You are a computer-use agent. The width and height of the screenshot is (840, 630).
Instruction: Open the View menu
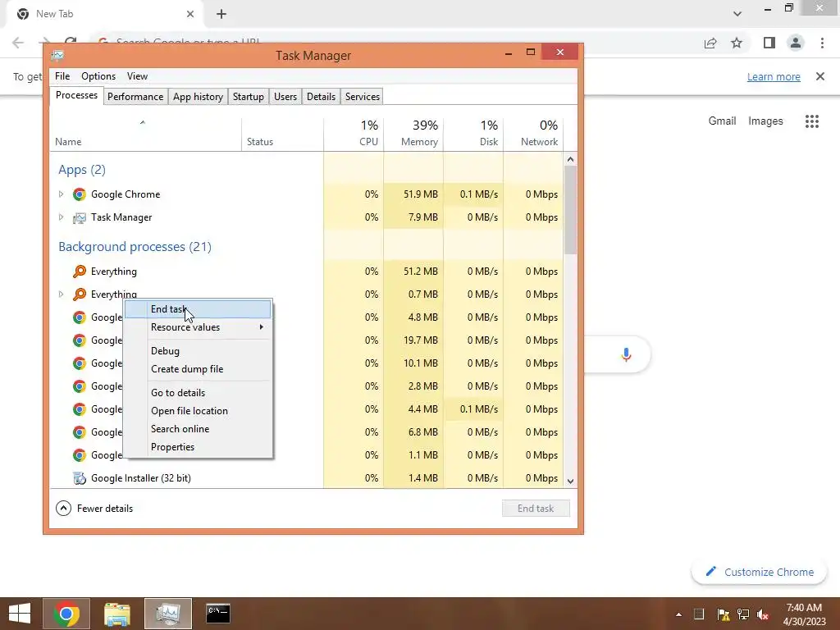137,76
